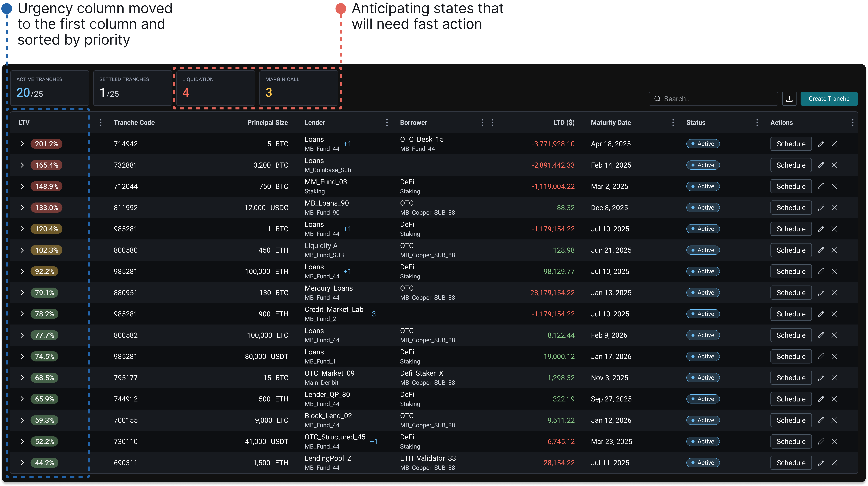Click the Create Tranche button
This screenshot has width=868, height=486.
pos(829,99)
